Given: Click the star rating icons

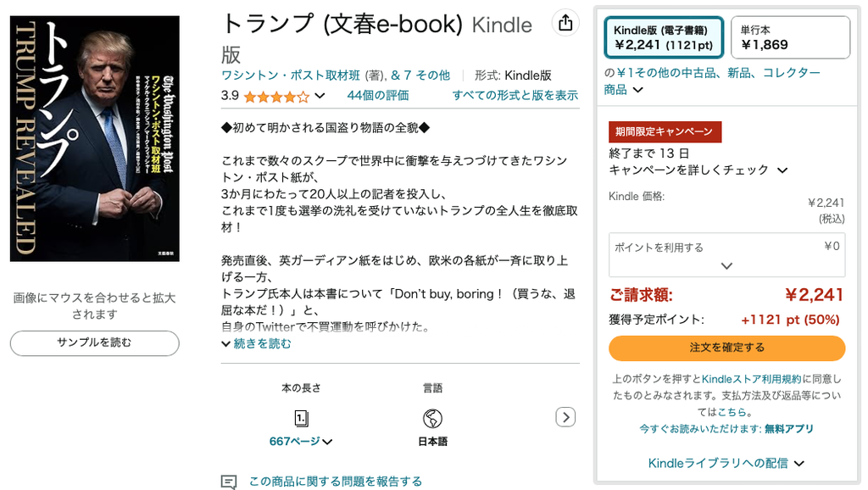Looking at the screenshot, I should [276, 97].
